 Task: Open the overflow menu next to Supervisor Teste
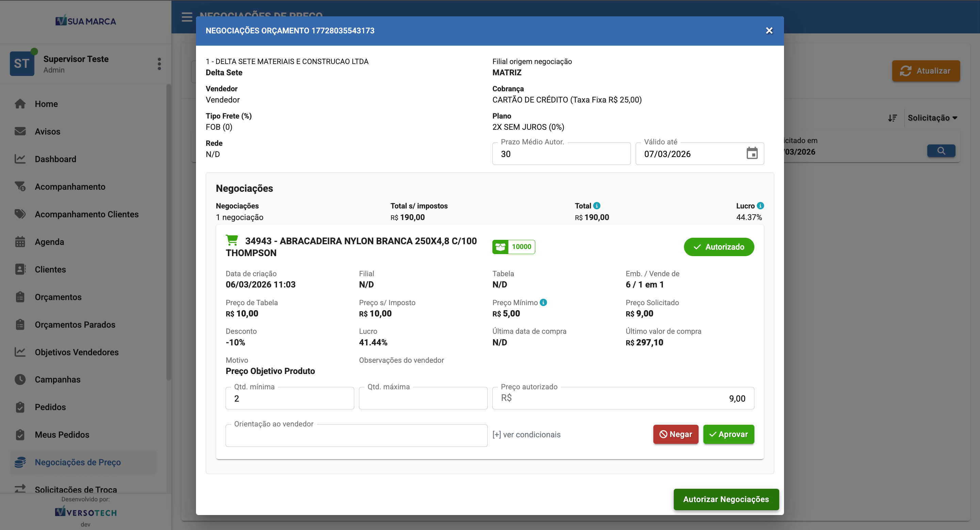(159, 64)
